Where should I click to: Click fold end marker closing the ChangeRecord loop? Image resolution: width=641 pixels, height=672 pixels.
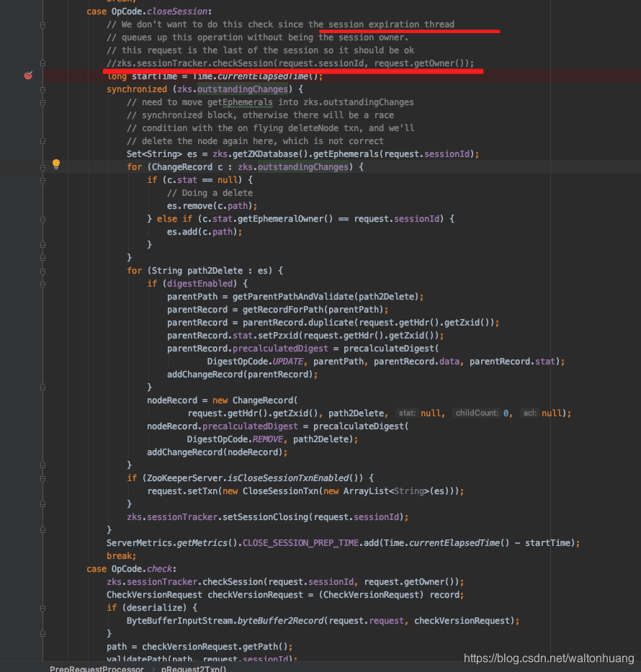[42, 258]
